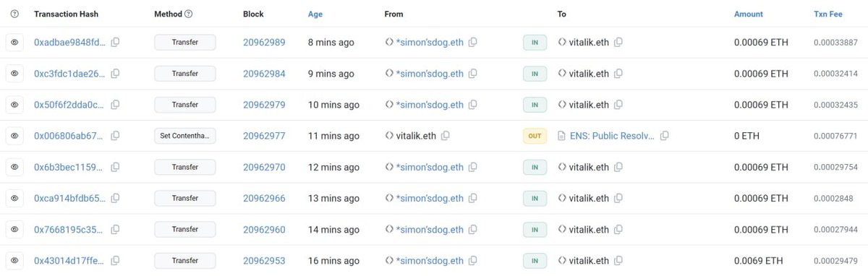Screen dimensions: 868x276
Task: Select the age text 16 mins ago
Action: [333, 261]
